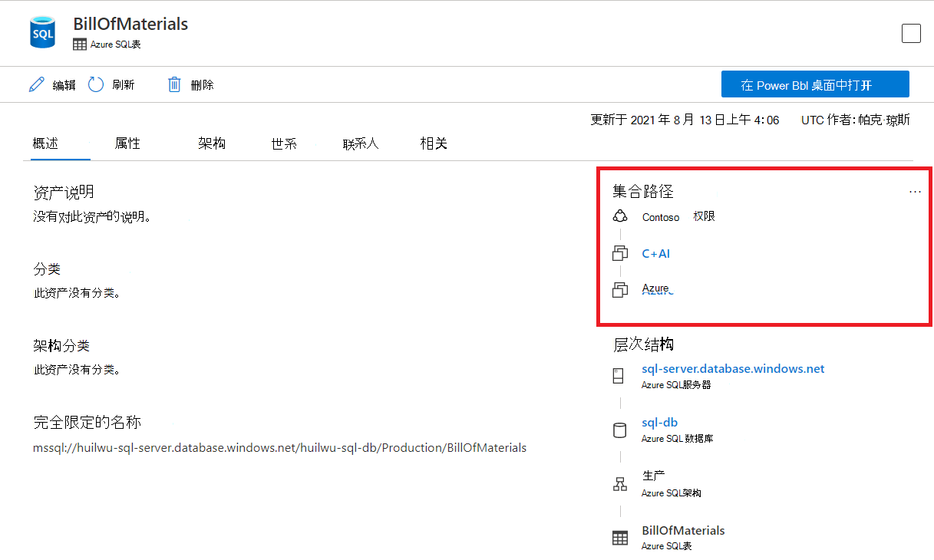Click the 权限 link next to Contoso

coord(704,216)
